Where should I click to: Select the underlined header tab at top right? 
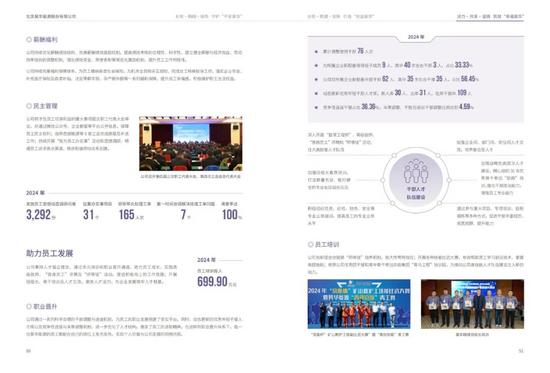[490, 16]
